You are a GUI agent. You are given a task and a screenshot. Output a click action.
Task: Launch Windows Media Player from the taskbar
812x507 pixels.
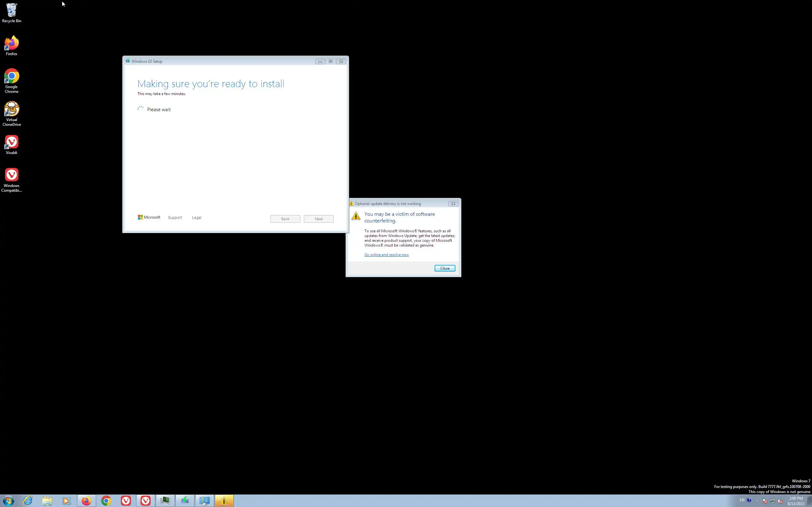pyautogui.click(x=66, y=501)
